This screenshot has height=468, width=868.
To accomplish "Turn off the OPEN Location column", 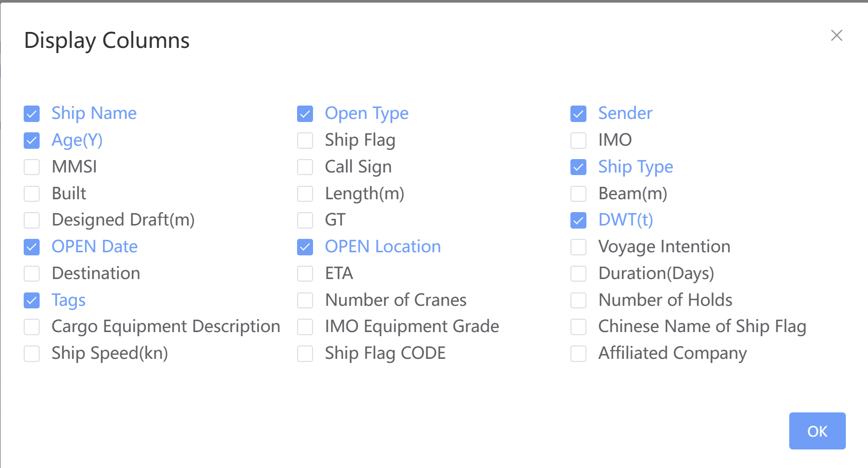I will [305, 247].
